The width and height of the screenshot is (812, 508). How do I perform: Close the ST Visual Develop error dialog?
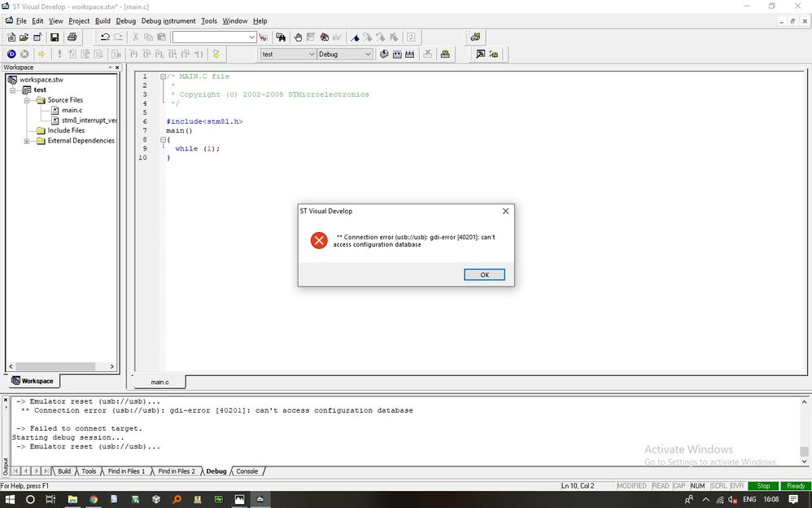(505, 211)
